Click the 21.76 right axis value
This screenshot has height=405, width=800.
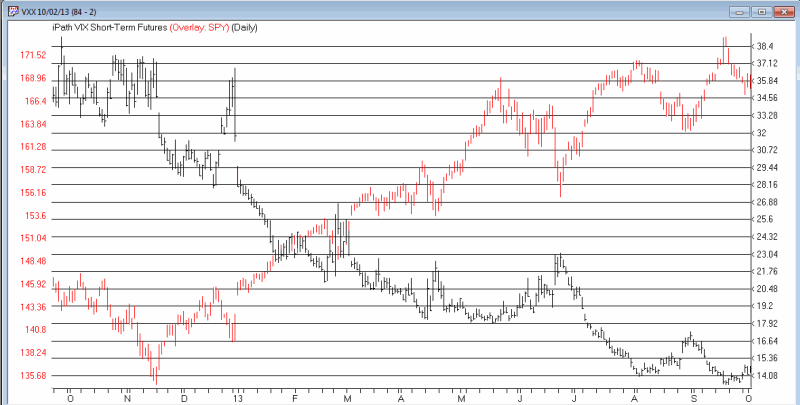click(767, 271)
